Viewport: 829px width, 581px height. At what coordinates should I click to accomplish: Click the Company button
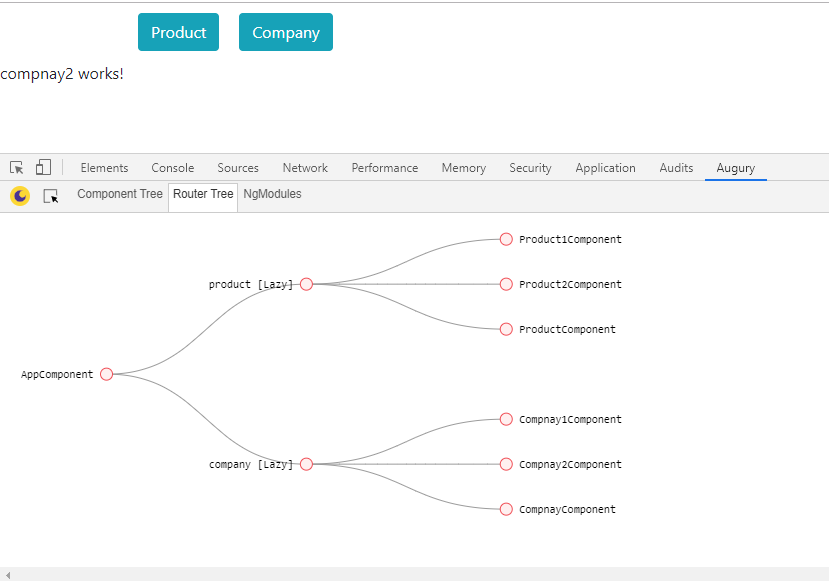pyautogui.click(x=286, y=32)
